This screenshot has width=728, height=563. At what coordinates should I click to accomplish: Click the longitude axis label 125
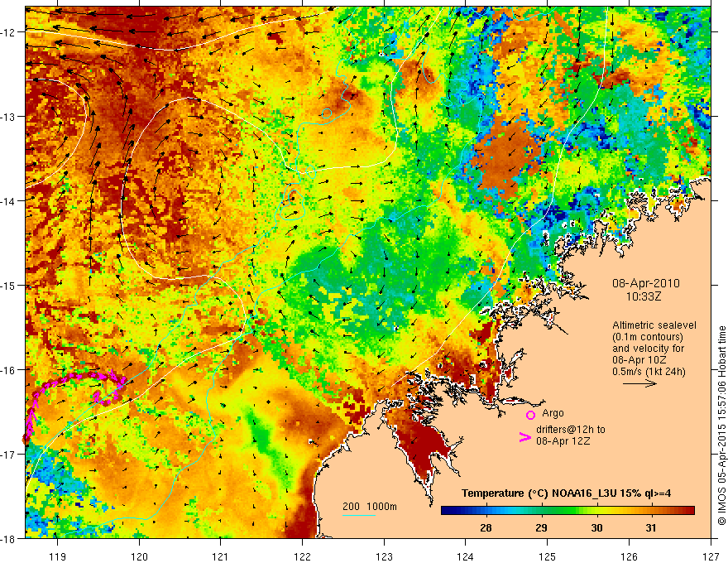tap(547, 556)
